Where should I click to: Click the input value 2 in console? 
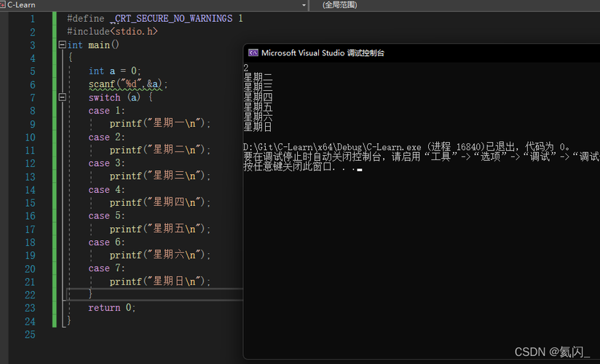(x=246, y=68)
